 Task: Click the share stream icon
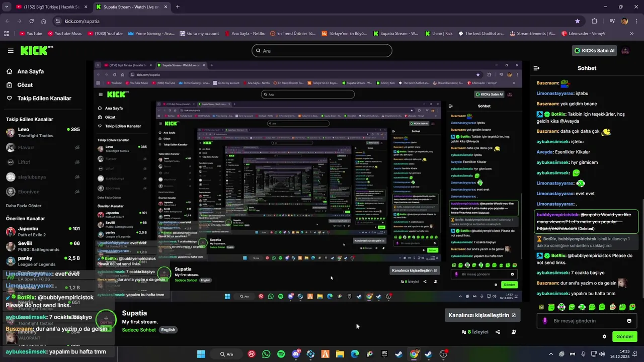[x=498, y=332]
